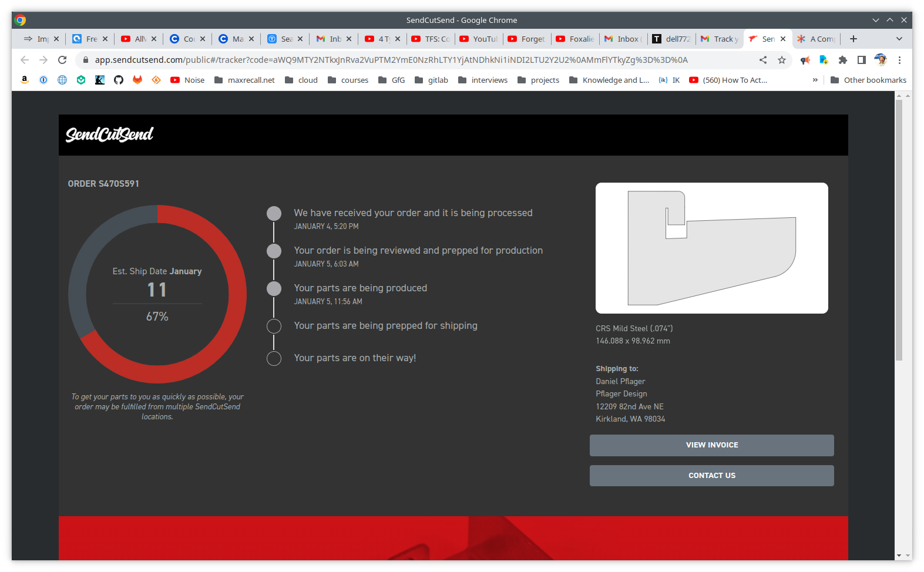924x572 pixels.
Task: Click the 67% progress ring
Action: pos(157,294)
